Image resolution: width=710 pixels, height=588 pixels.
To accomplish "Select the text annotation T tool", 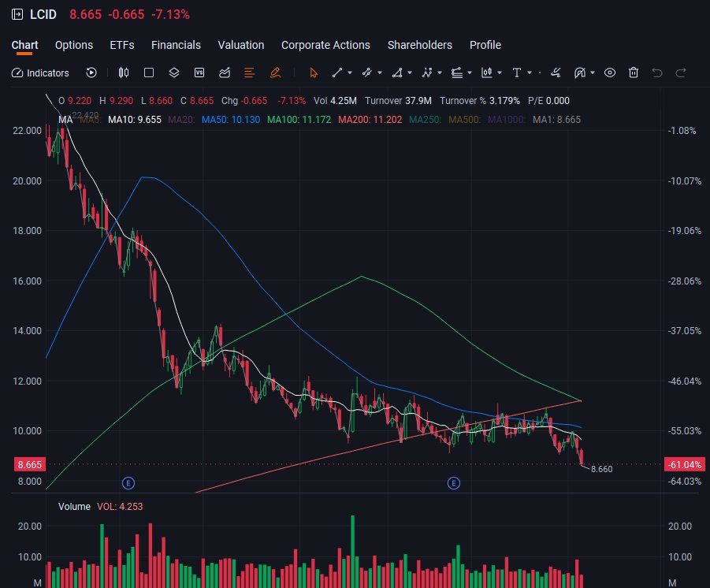I will (517, 73).
